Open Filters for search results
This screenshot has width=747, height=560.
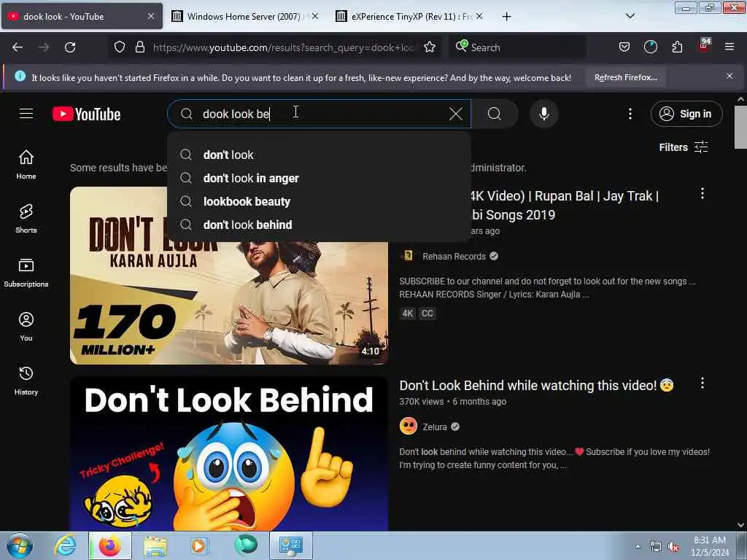[683, 147]
